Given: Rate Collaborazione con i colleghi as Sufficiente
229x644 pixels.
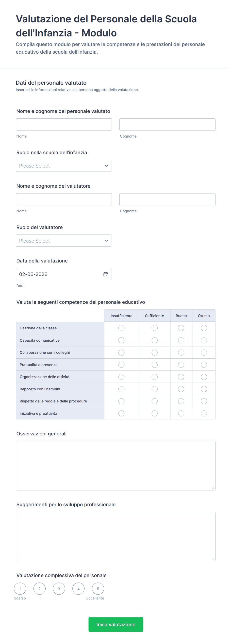Looking at the screenshot, I should (x=154, y=353).
